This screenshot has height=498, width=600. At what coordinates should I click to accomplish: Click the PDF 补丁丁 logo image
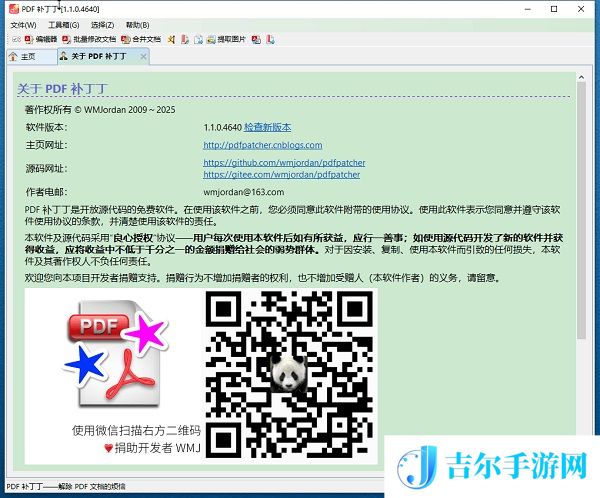(116, 354)
